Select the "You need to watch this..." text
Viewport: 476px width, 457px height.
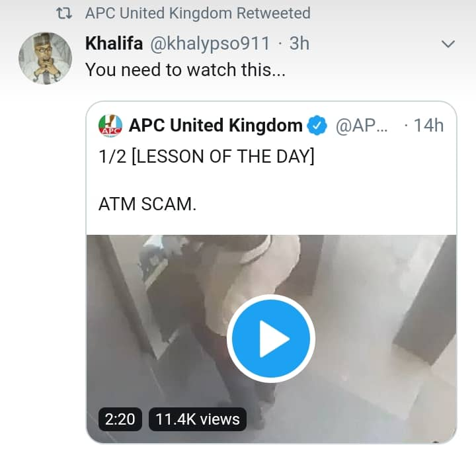tap(186, 69)
